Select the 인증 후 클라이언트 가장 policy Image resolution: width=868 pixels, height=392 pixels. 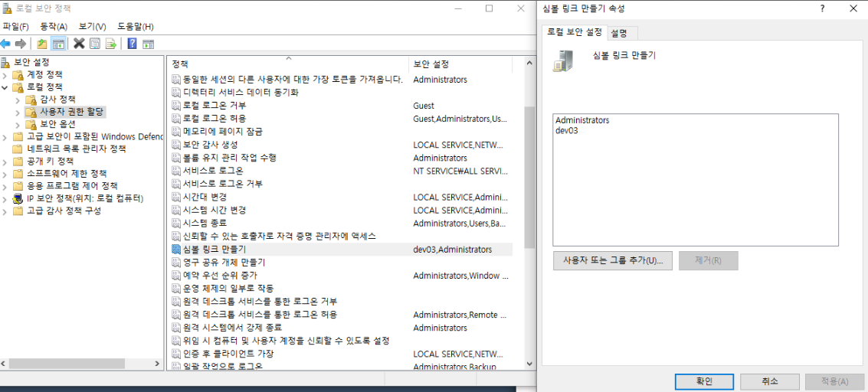[x=340, y=353]
